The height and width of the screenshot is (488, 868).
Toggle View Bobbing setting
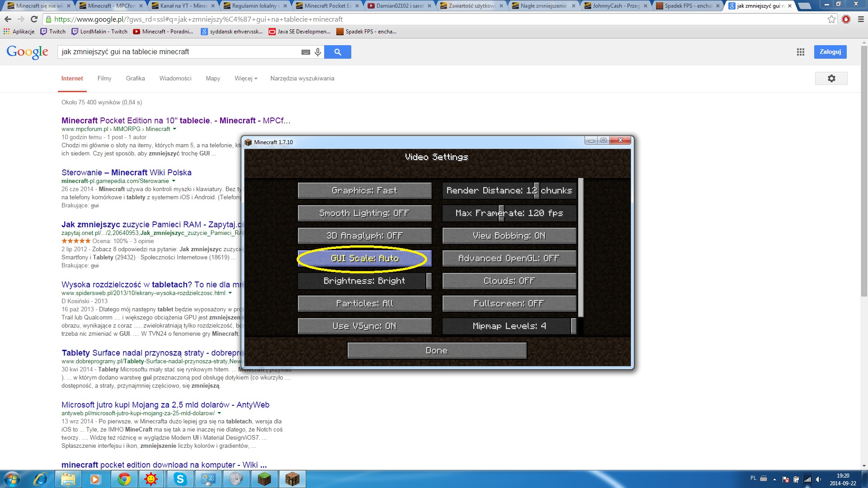[x=509, y=236]
